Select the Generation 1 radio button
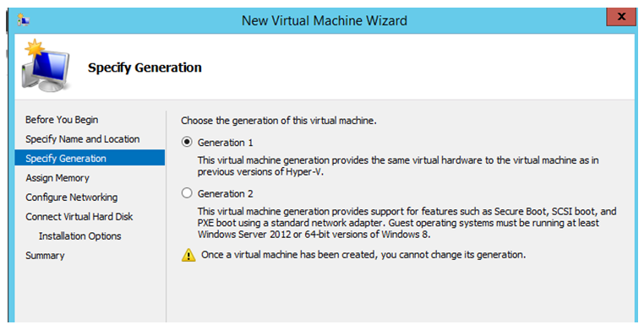644x330 pixels. [x=187, y=143]
